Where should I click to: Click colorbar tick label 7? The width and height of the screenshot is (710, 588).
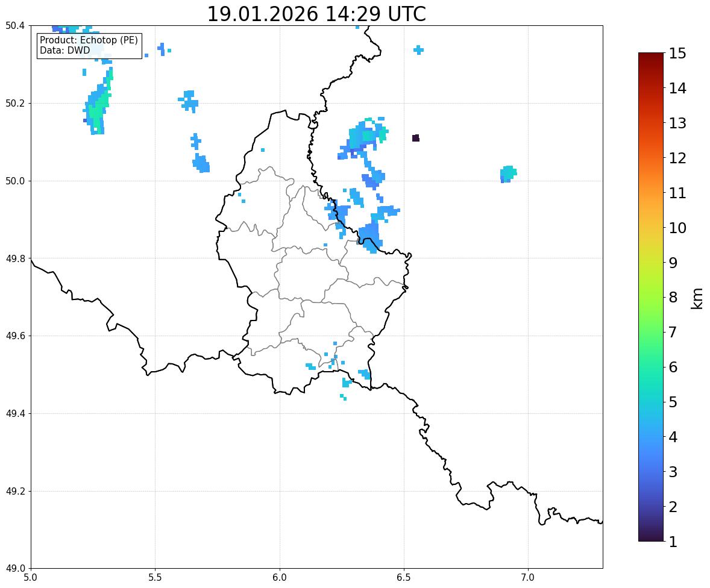click(x=673, y=332)
